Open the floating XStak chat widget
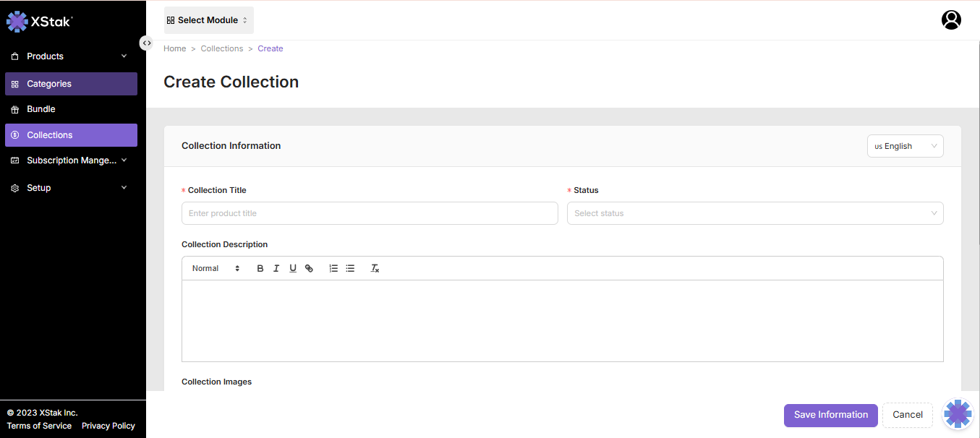The width and height of the screenshot is (980, 438). [x=958, y=414]
